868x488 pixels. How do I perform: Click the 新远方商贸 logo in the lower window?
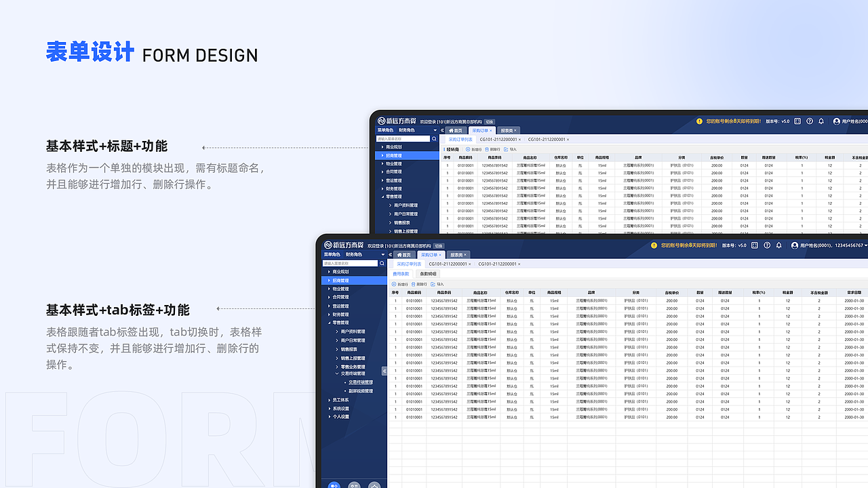point(344,245)
